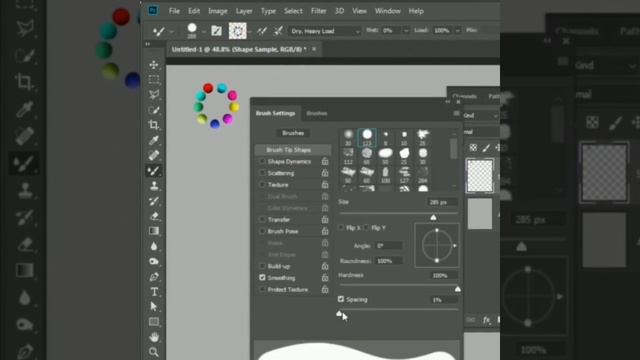Open the Image menu
Image resolution: width=640 pixels, height=360 pixels.
(218, 11)
